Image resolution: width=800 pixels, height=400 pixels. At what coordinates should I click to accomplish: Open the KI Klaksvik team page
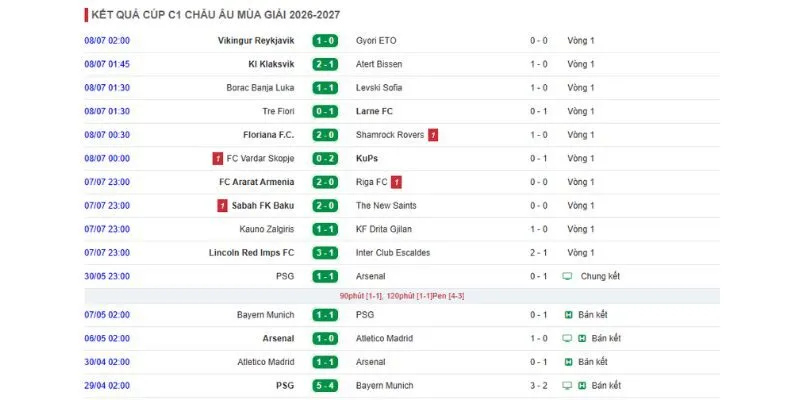pyautogui.click(x=271, y=64)
